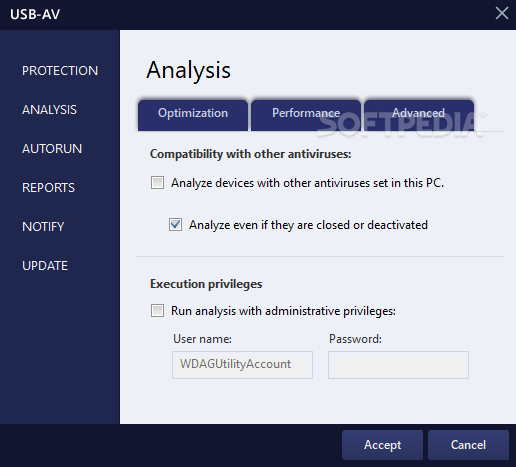Click the Accept button

coord(382,445)
